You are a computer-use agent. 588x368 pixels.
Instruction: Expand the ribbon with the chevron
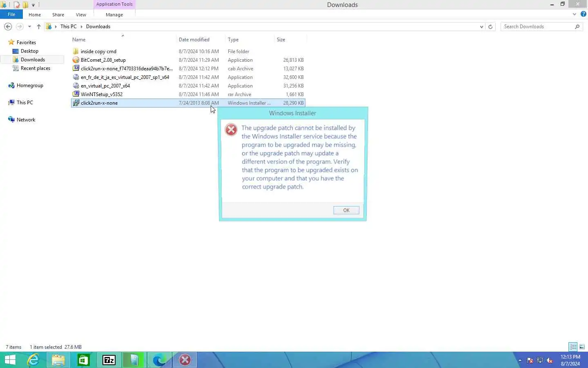(x=575, y=14)
